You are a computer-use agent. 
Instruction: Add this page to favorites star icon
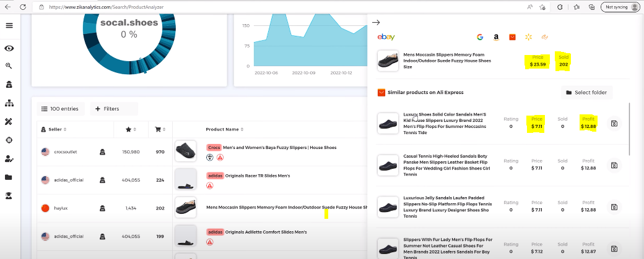click(542, 7)
